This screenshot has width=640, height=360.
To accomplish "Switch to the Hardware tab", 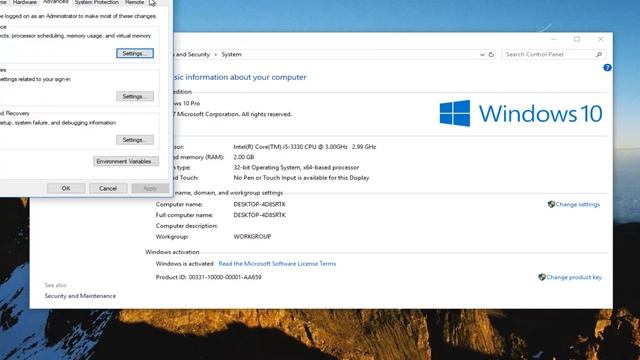I will [24, 2].
